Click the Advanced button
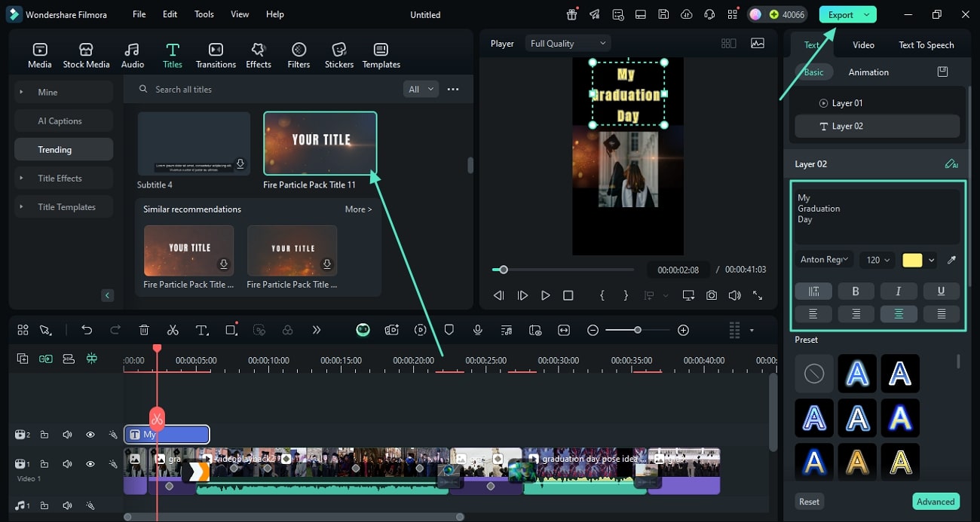Image resolution: width=980 pixels, height=522 pixels. coord(936,502)
